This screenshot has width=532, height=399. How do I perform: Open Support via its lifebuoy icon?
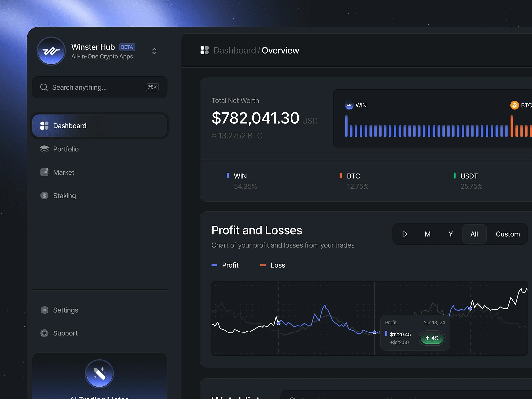44,333
